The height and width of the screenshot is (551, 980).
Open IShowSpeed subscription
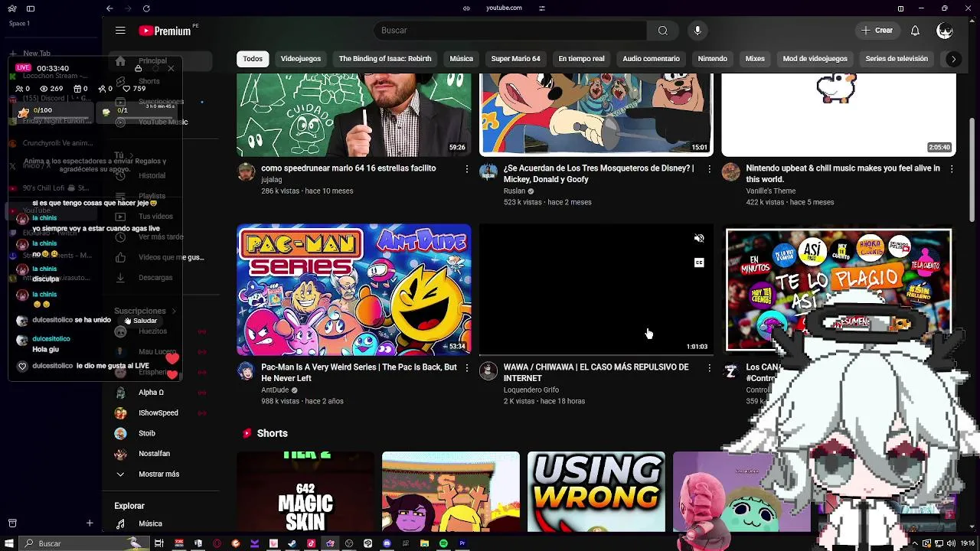158,413
